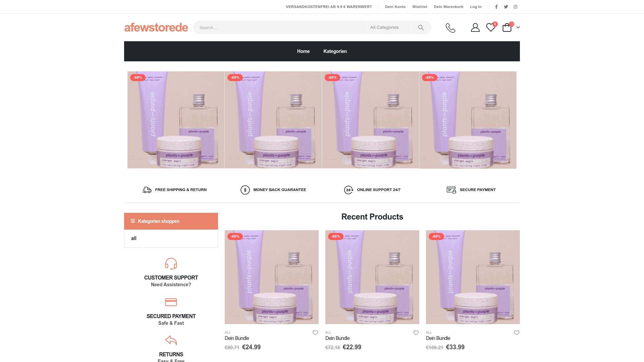644x362 pixels.
Task: Click the shopping bag cart icon
Action: (x=507, y=27)
